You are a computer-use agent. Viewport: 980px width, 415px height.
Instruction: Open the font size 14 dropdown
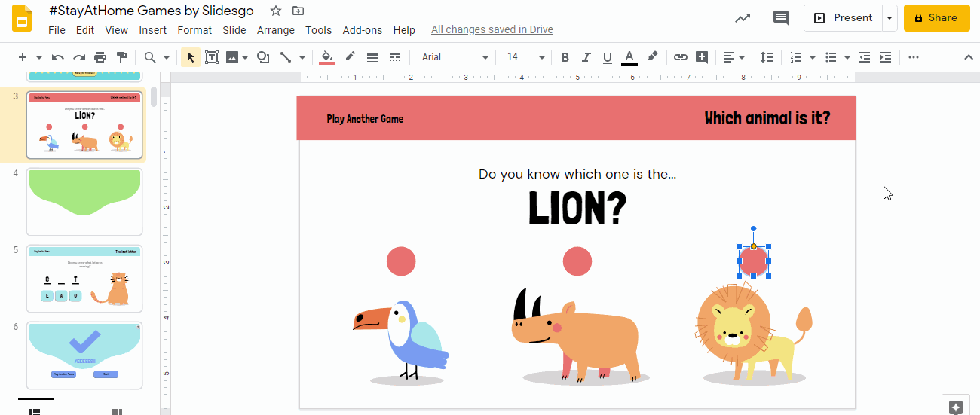pos(525,57)
